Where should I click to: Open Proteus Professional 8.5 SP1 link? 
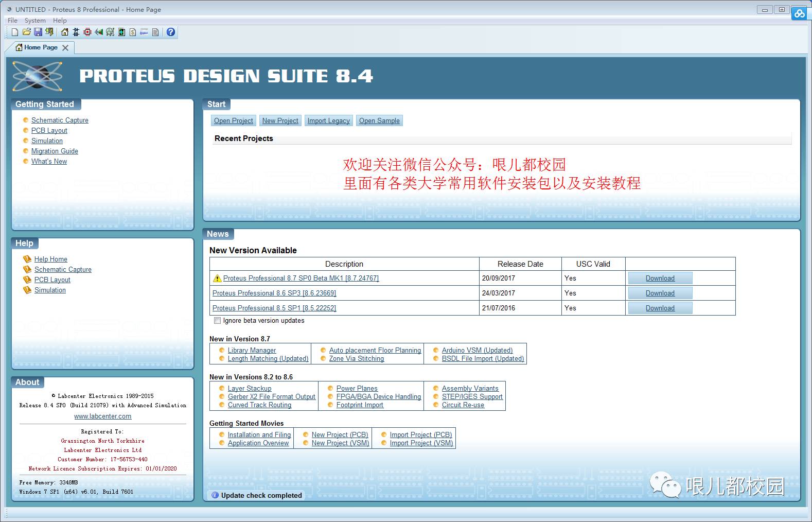(274, 308)
